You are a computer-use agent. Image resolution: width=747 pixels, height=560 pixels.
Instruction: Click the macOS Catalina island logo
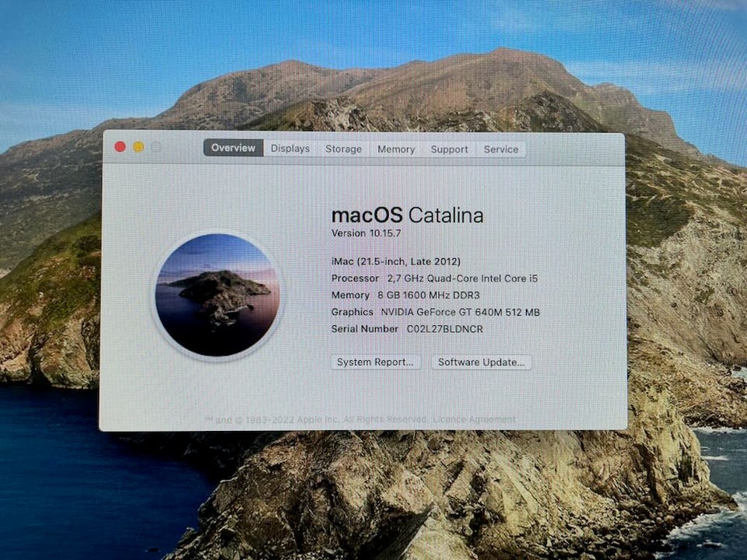point(217,296)
